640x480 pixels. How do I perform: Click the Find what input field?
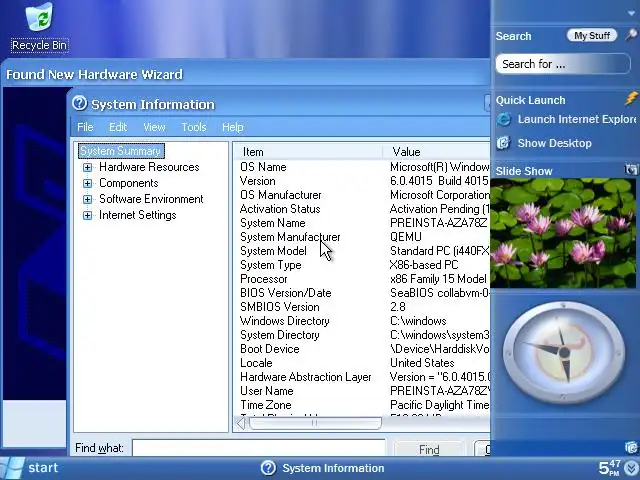(259, 448)
